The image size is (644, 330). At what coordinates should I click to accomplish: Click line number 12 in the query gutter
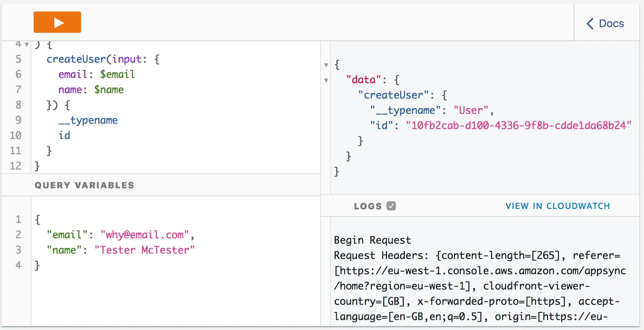[16, 166]
